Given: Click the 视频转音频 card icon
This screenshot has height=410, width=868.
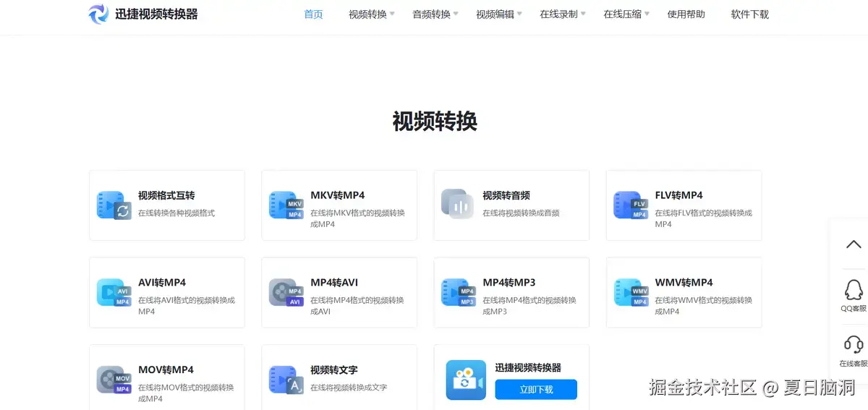Looking at the screenshot, I should tap(459, 203).
